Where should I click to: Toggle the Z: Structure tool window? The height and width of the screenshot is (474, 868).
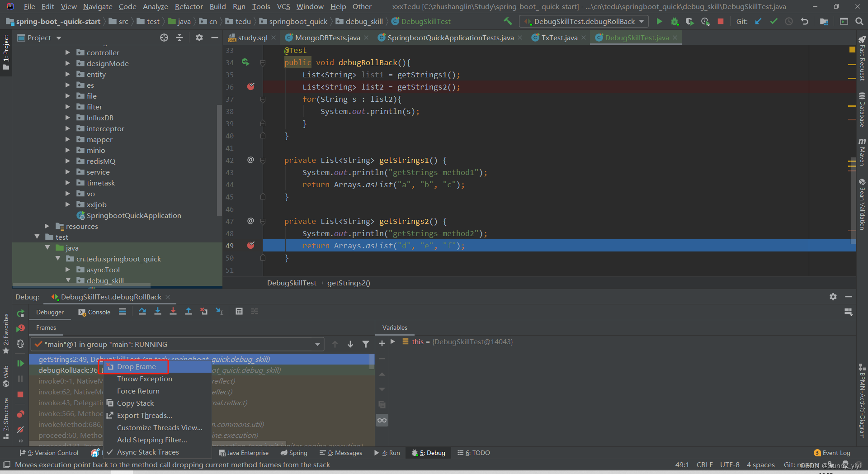point(6,418)
